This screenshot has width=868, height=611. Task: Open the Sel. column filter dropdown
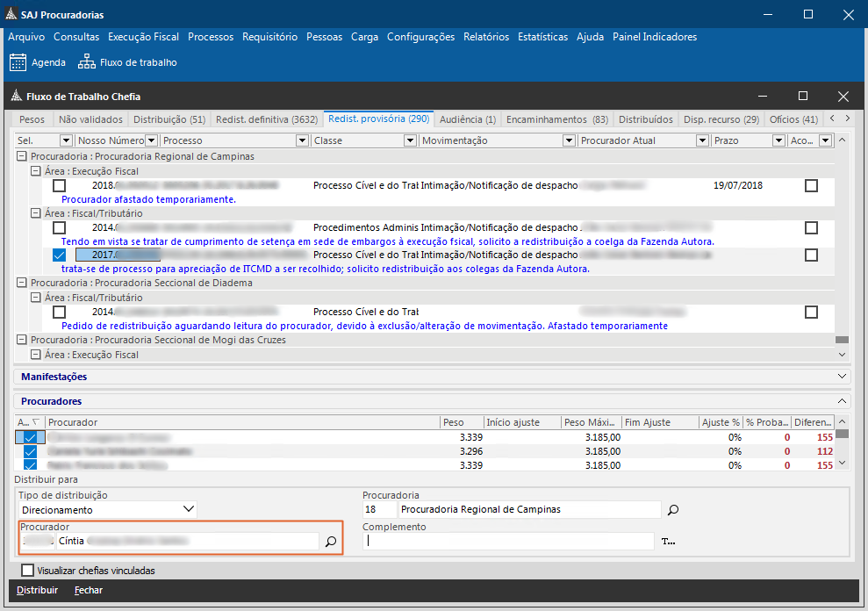66,140
